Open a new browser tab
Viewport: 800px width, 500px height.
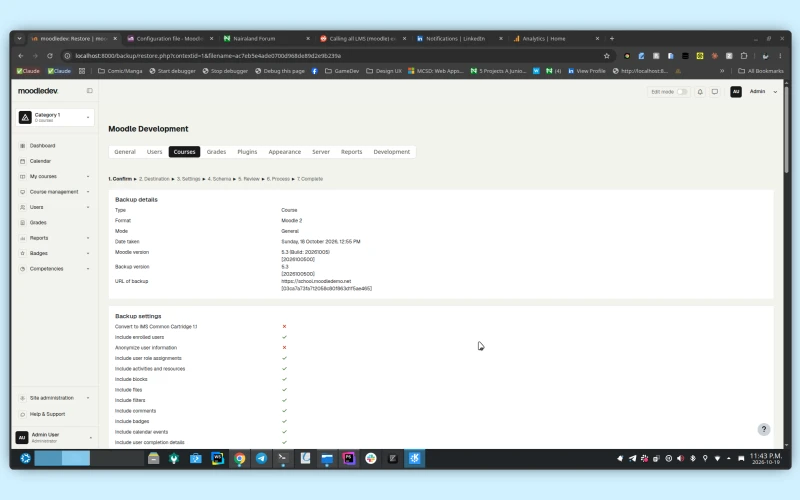(x=612, y=38)
